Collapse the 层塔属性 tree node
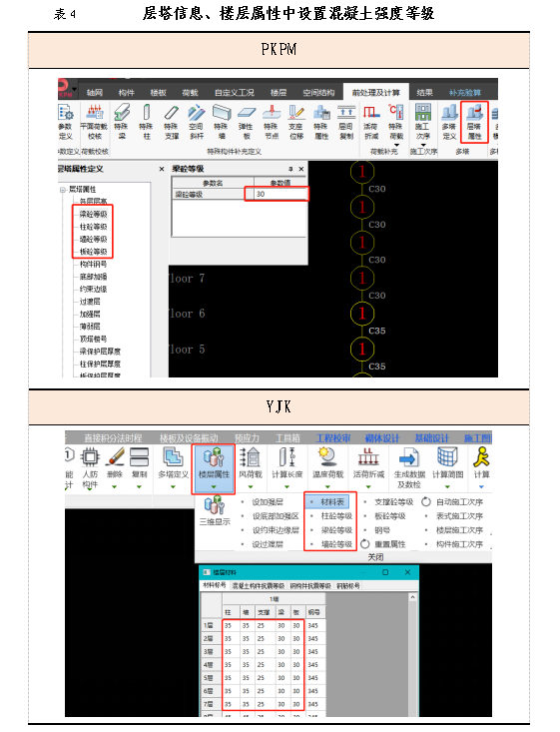The width and height of the screenshot is (560, 732). pyautogui.click(x=62, y=190)
